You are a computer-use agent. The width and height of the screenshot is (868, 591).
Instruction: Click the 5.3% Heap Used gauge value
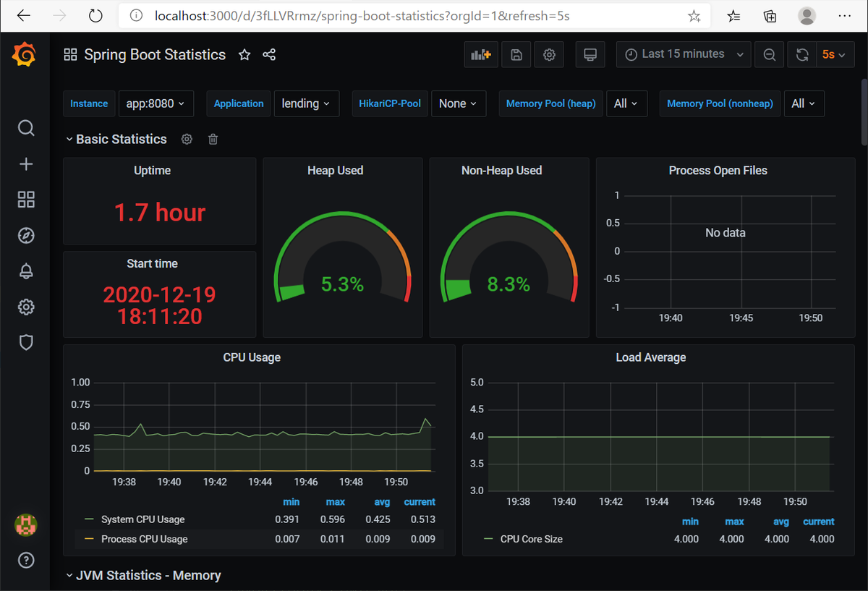(342, 284)
